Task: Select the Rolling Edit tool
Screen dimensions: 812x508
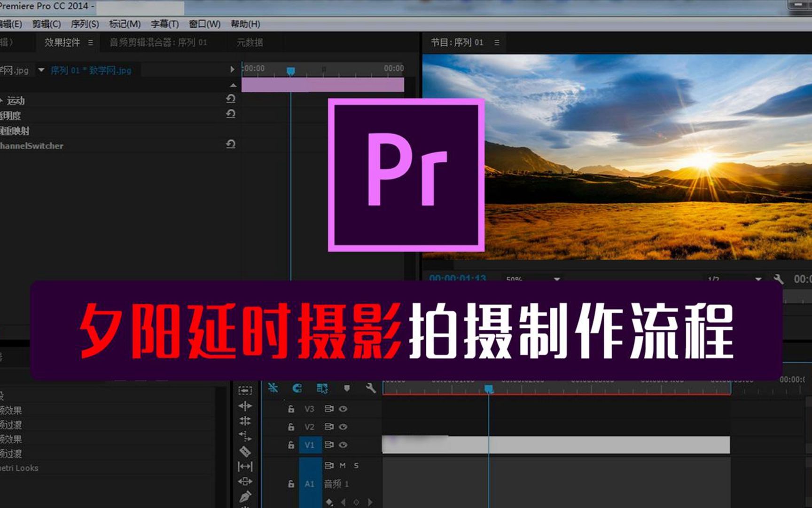Action: tap(245, 421)
